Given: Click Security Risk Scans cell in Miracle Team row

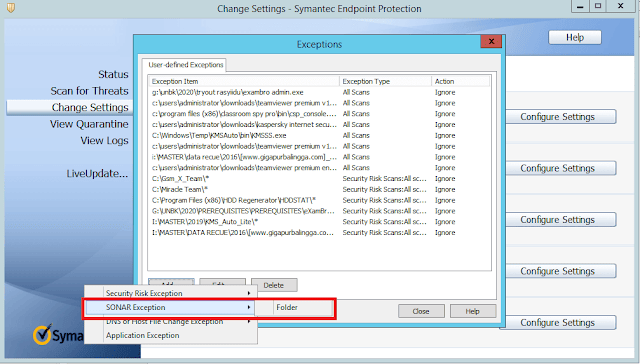Looking at the screenshot, I should click(x=384, y=189).
